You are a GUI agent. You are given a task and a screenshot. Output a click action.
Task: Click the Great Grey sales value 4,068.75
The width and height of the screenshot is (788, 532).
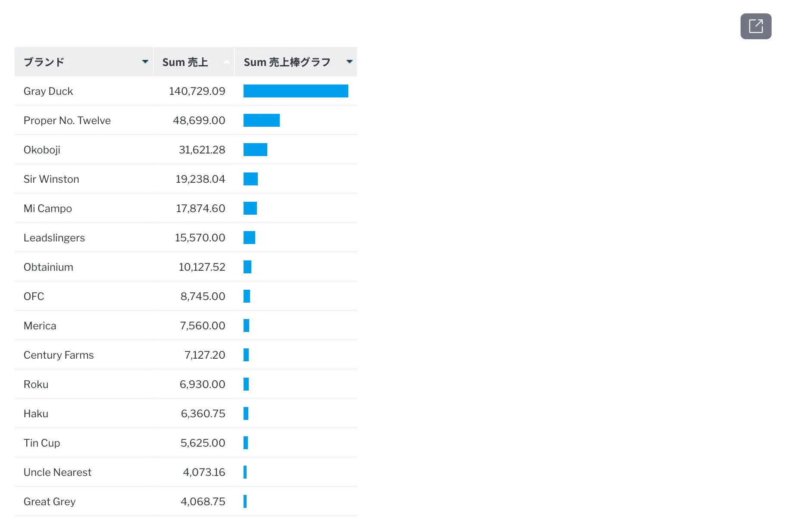tap(203, 501)
